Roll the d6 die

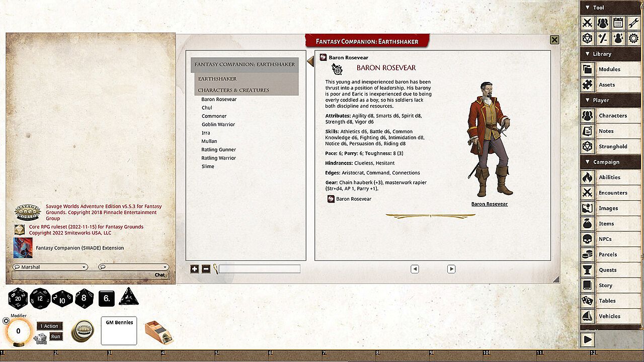point(107,298)
